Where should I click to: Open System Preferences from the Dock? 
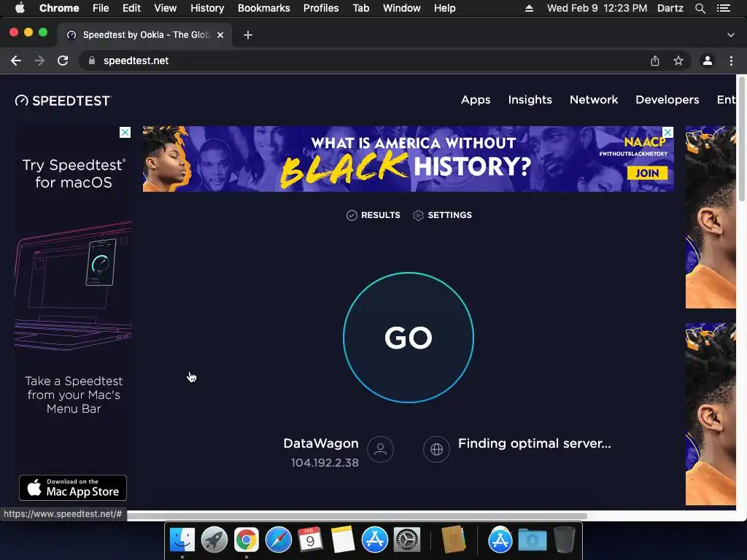pos(407,540)
